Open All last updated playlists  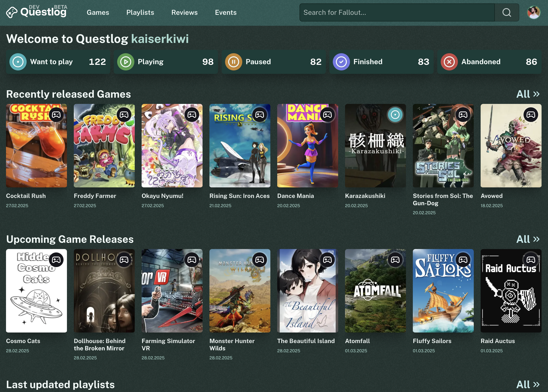528,384
